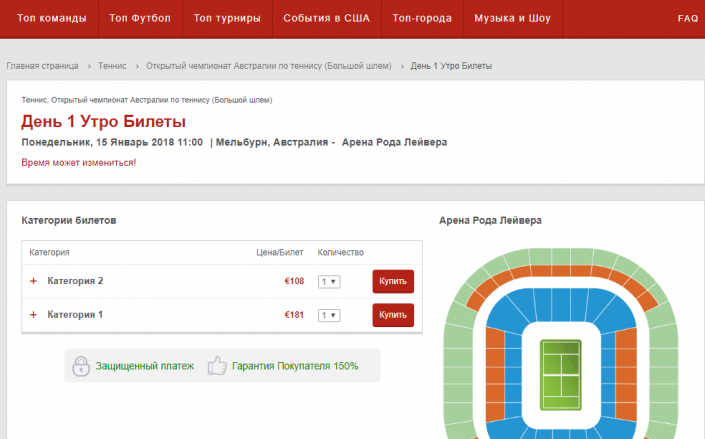Open the Топ-города menu item
This screenshot has height=439, width=705.
tap(422, 18)
